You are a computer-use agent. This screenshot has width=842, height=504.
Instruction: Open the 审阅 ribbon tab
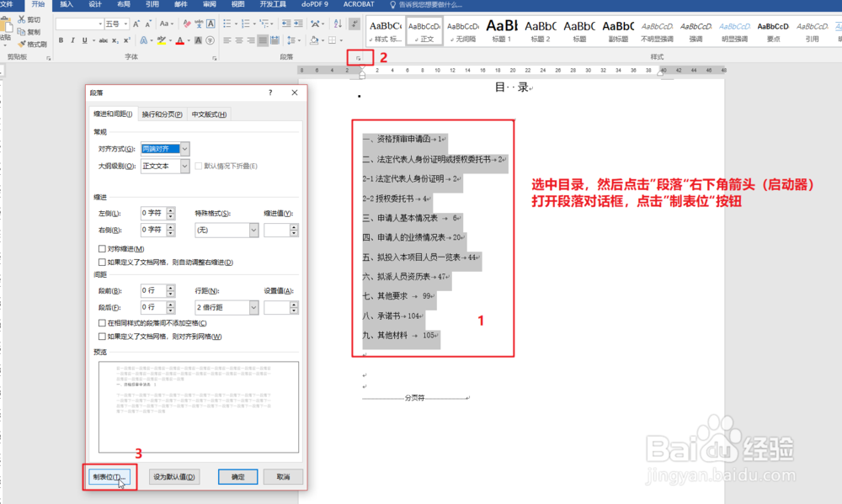point(208,4)
